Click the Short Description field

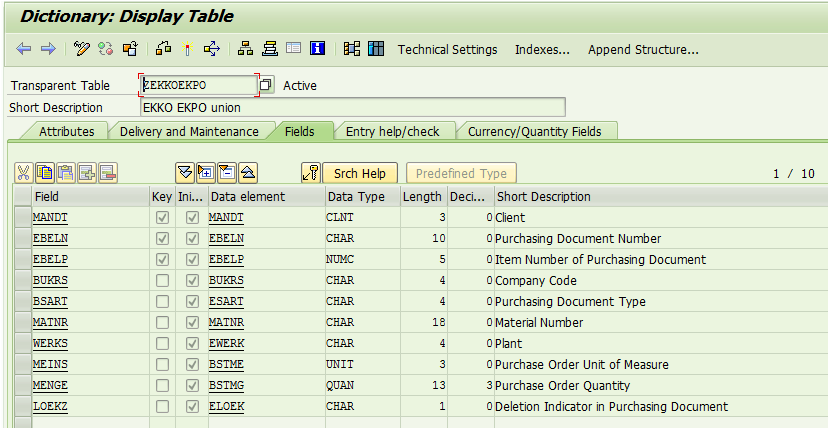pyautogui.click(x=353, y=107)
